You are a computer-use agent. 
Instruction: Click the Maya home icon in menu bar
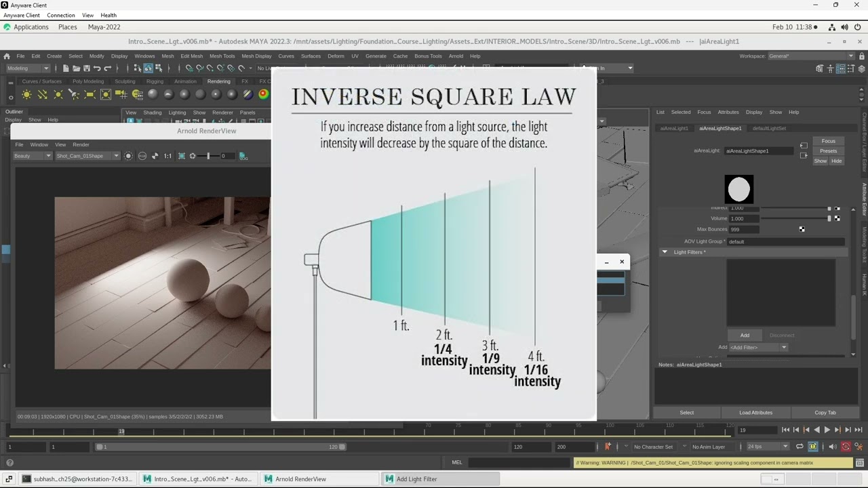click(x=7, y=56)
